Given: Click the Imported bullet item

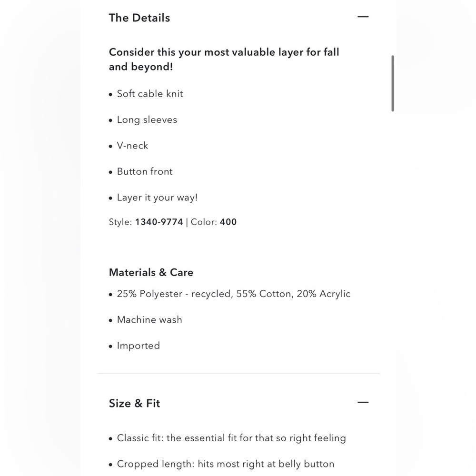Looking at the screenshot, I should 135,346.
